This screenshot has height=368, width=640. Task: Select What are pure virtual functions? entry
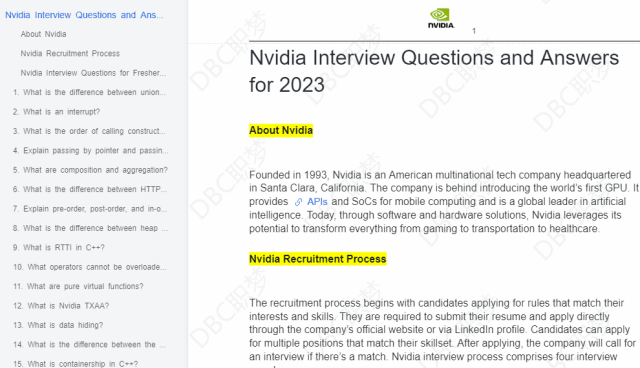pyautogui.click(x=78, y=286)
